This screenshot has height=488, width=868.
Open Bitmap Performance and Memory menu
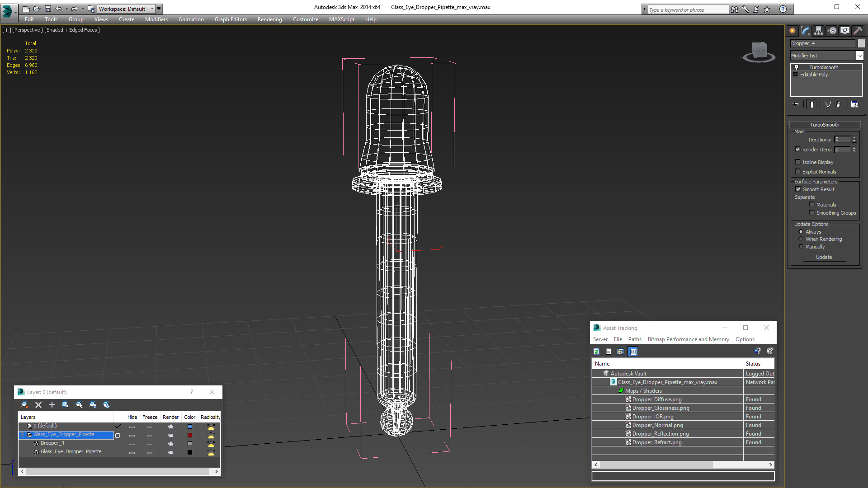click(688, 339)
